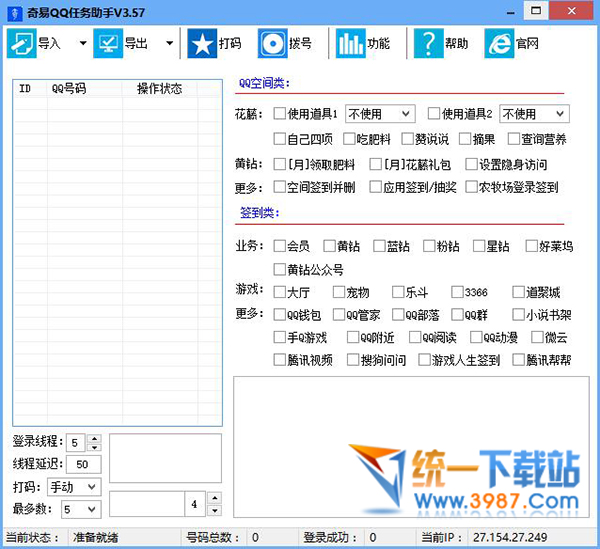Tick the 赞说说 checkbox
The image size is (600, 549).
407,139
